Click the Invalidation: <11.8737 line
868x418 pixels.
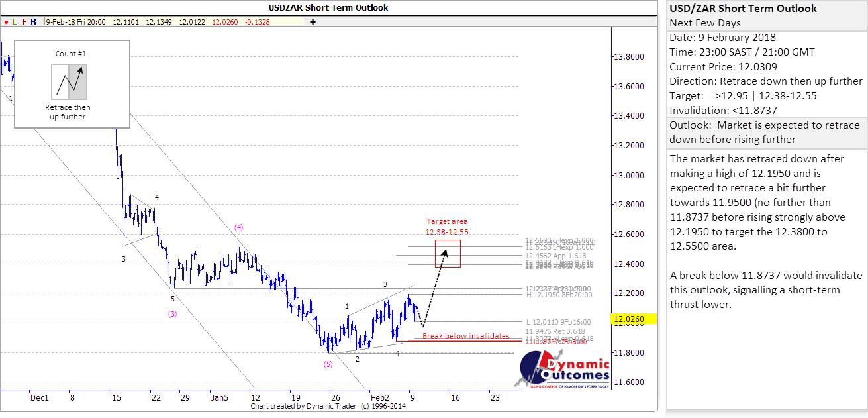724,111
